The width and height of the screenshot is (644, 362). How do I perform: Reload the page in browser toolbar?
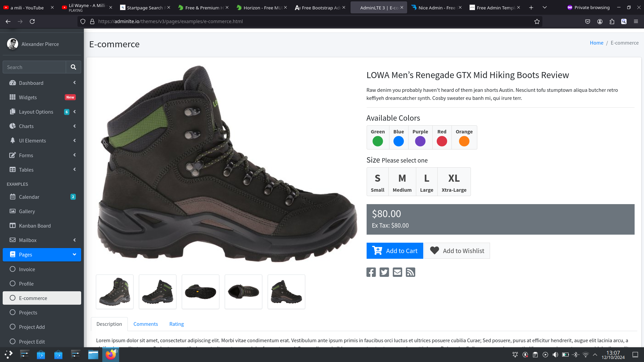[32, 21]
